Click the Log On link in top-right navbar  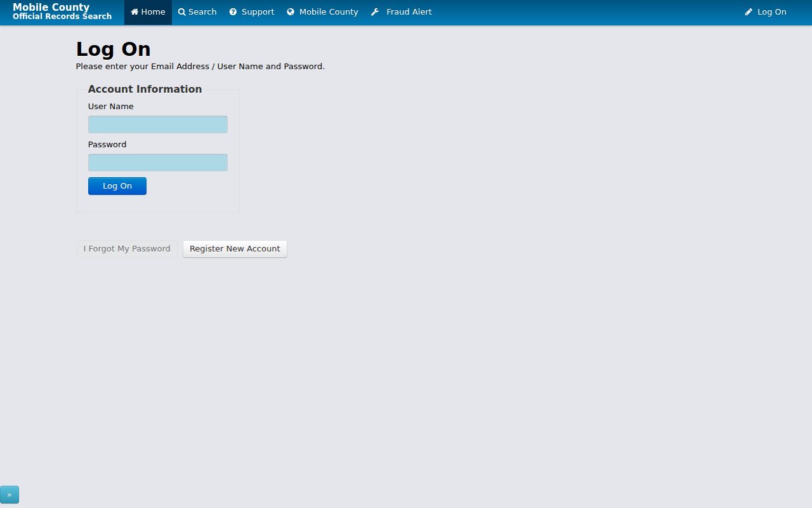point(771,12)
